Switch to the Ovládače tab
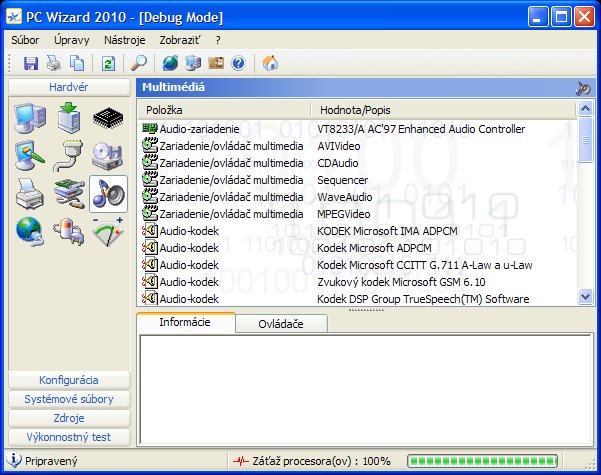This screenshot has width=601, height=475. 281,324
